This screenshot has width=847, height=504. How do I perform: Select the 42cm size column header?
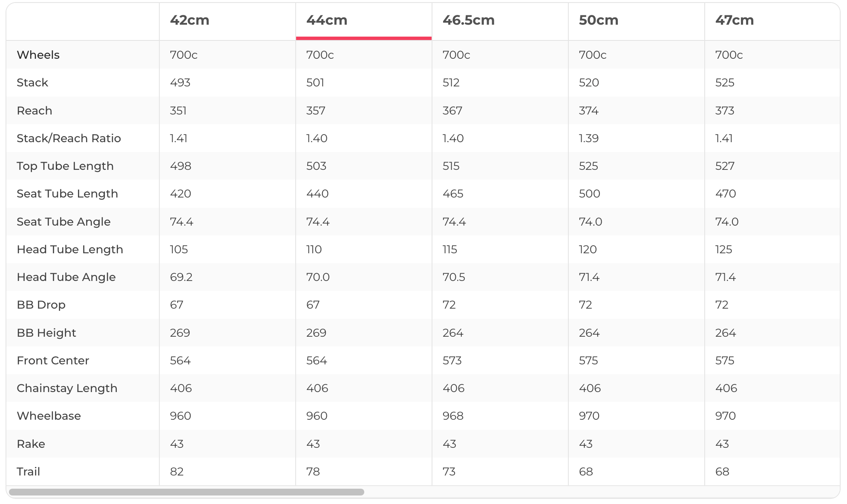[x=190, y=20]
